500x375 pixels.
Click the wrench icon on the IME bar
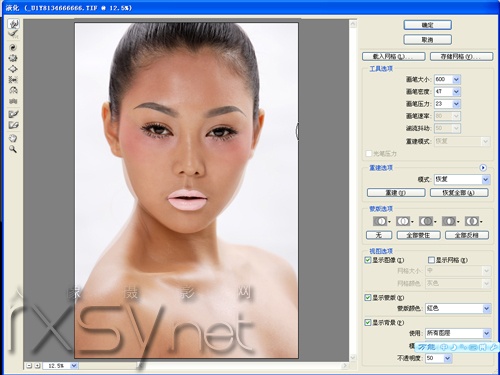(494, 347)
